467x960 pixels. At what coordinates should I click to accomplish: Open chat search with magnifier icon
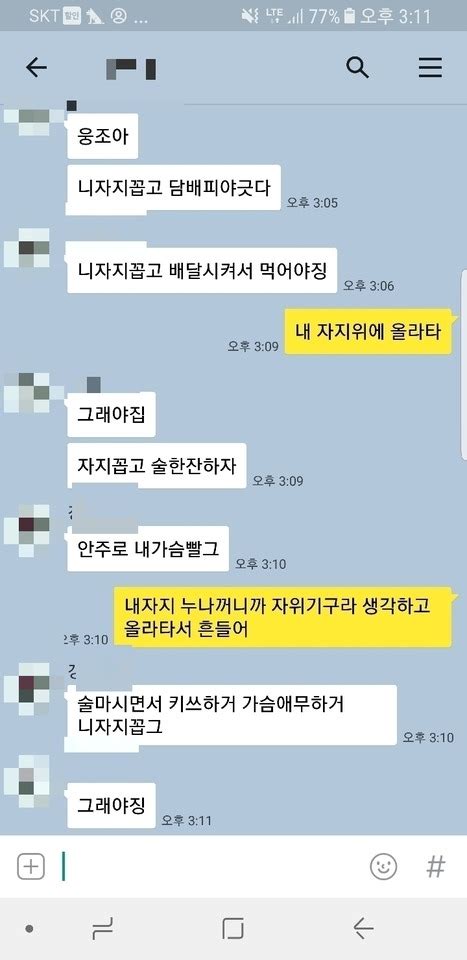click(x=357, y=67)
